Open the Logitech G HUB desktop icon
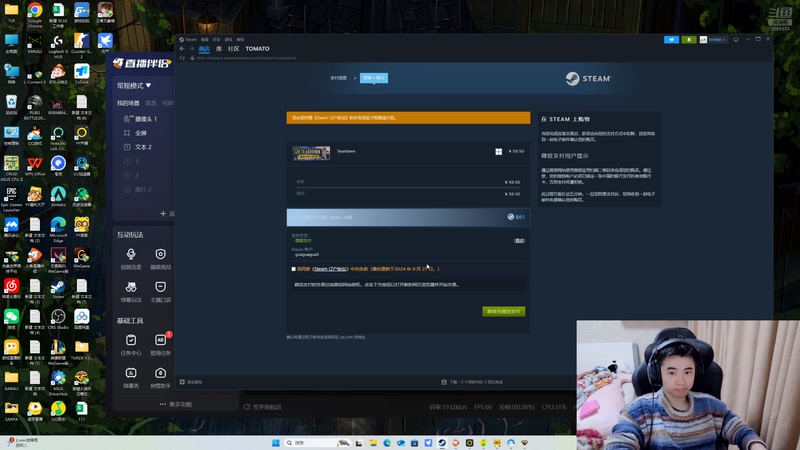The width and height of the screenshot is (800, 450). (x=58, y=45)
